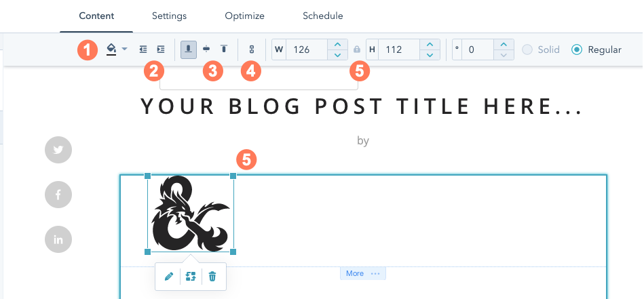Click the trash delete image icon
The height and width of the screenshot is (299, 644).
pyautogui.click(x=212, y=277)
